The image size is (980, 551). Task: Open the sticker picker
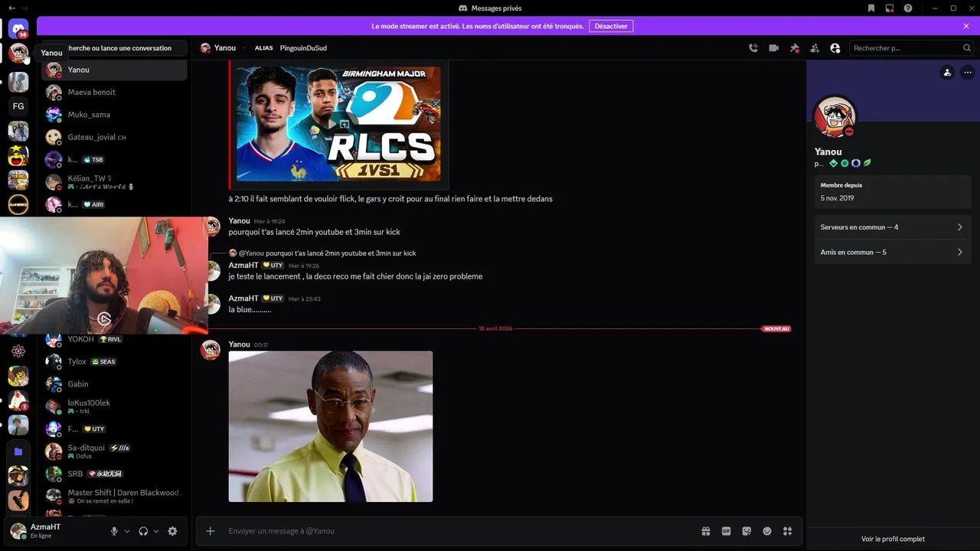(x=746, y=531)
